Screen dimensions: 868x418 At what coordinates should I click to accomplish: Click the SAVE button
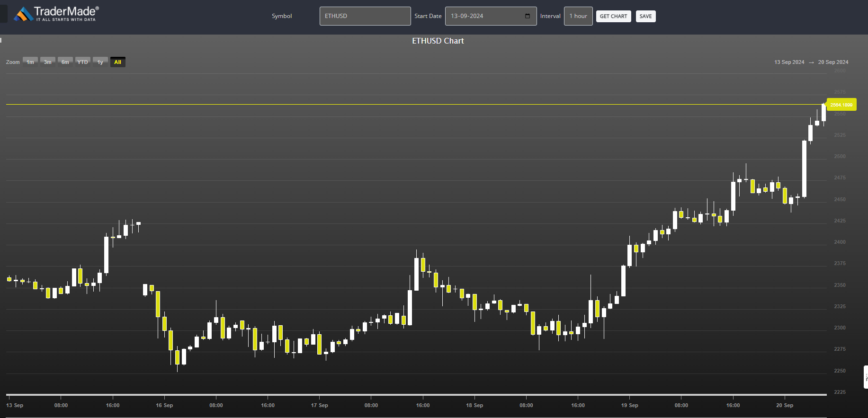point(645,16)
